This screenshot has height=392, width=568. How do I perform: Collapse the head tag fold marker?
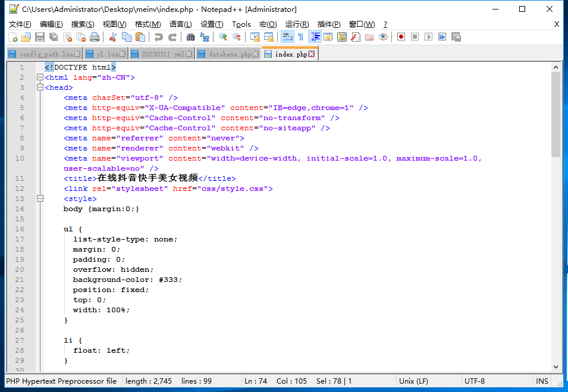tap(40, 87)
